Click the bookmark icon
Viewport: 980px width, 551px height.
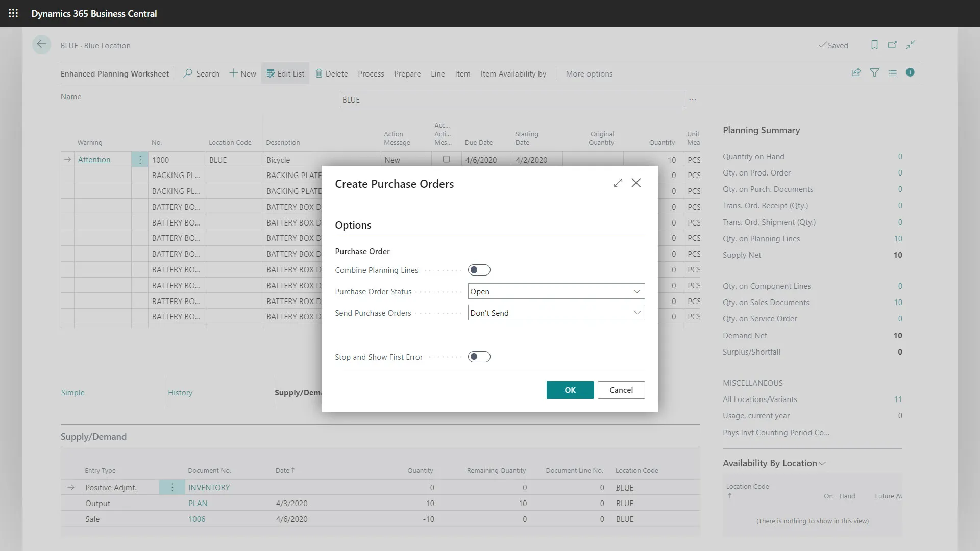pyautogui.click(x=874, y=45)
